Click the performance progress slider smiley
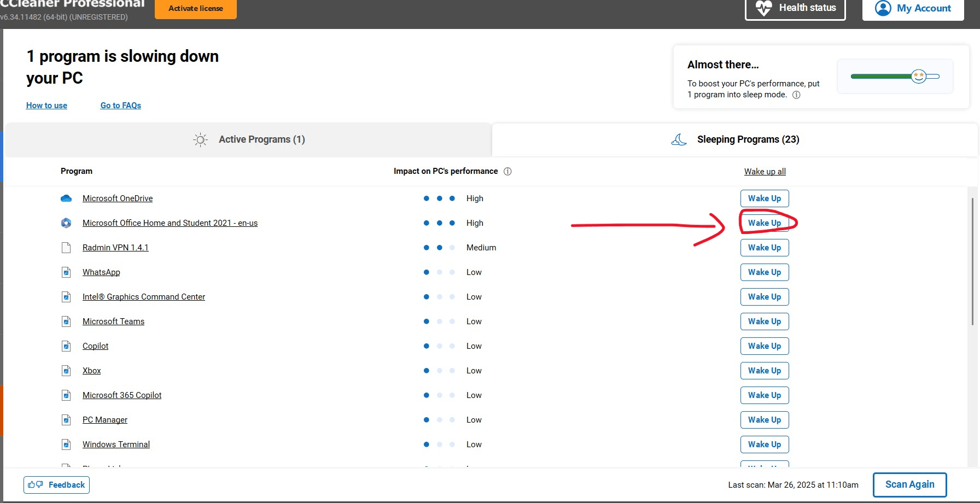980x503 pixels. coord(919,76)
